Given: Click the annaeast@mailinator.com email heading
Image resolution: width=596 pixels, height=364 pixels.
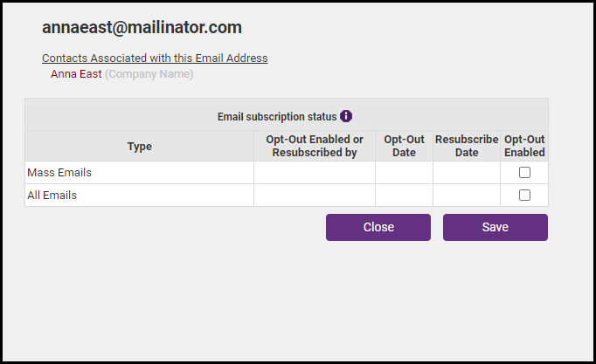Looking at the screenshot, I should (x=142, y=28).
